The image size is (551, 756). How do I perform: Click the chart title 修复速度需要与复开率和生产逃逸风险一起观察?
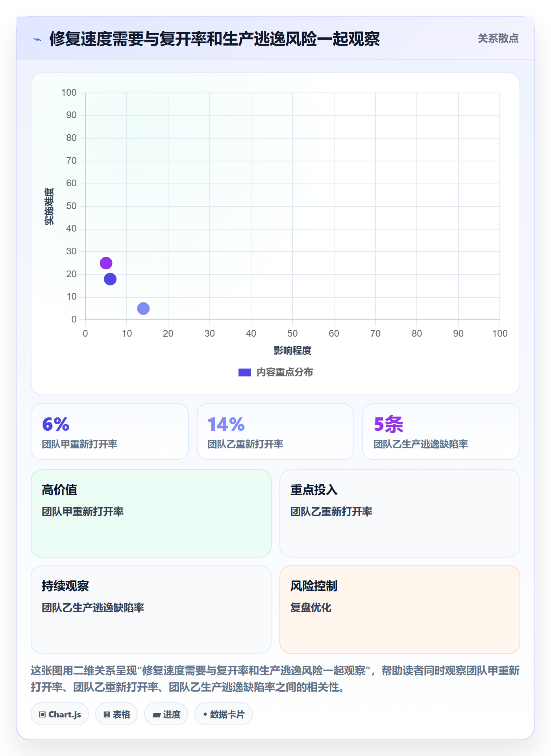pos(214,39)
